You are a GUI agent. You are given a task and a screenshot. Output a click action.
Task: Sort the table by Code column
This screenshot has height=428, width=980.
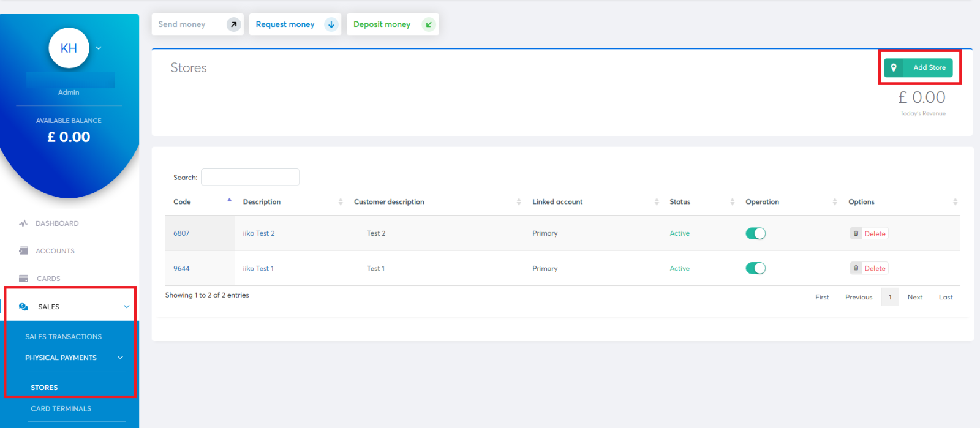pyautogui.click(x=182, y=201)
